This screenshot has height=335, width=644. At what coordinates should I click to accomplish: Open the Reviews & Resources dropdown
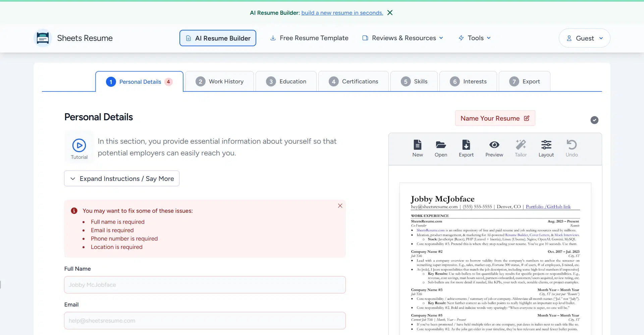[x=403, y=38]
